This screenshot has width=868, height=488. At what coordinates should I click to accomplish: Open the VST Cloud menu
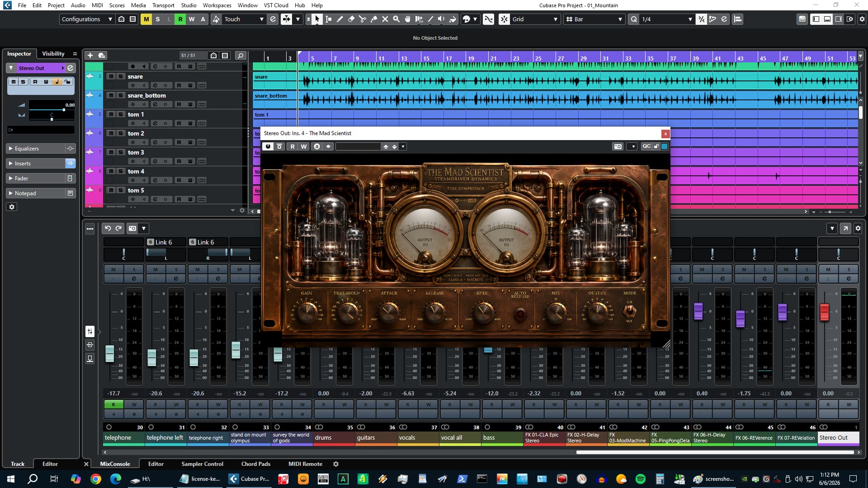click(276, 5)
